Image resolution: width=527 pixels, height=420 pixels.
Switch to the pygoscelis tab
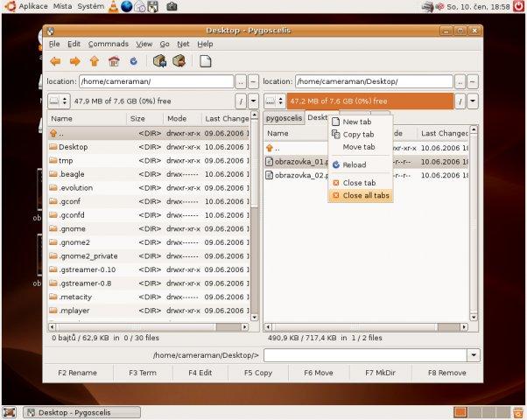click(284, 117)
